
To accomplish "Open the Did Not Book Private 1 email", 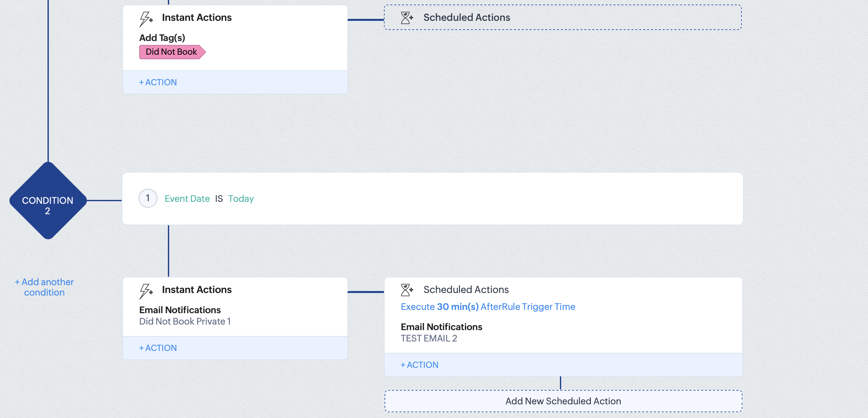I will coord(185,321).
